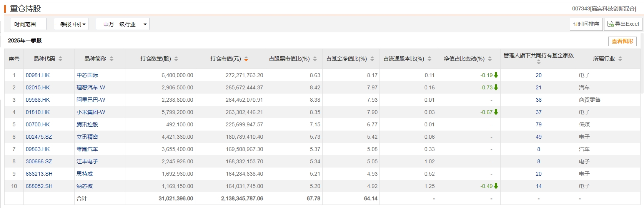Click the 1.25 circulating share ratio cell
Image resolution: width=644 pixels, height=208 pixels.
coord(429,186)
